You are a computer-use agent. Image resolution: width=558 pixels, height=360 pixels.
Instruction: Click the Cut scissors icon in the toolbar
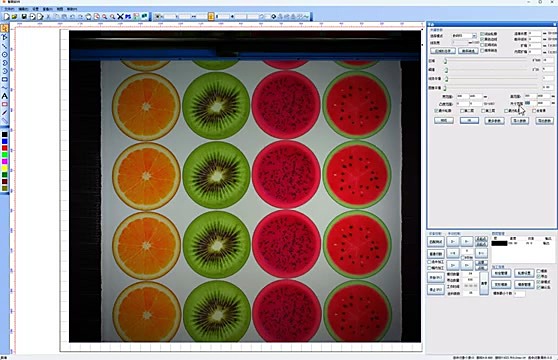point(48,16)
